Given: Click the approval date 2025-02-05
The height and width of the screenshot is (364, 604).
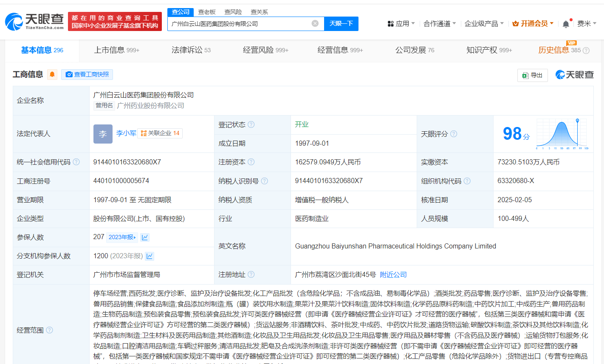Looking at the screenshot, I should pos(514,200).
